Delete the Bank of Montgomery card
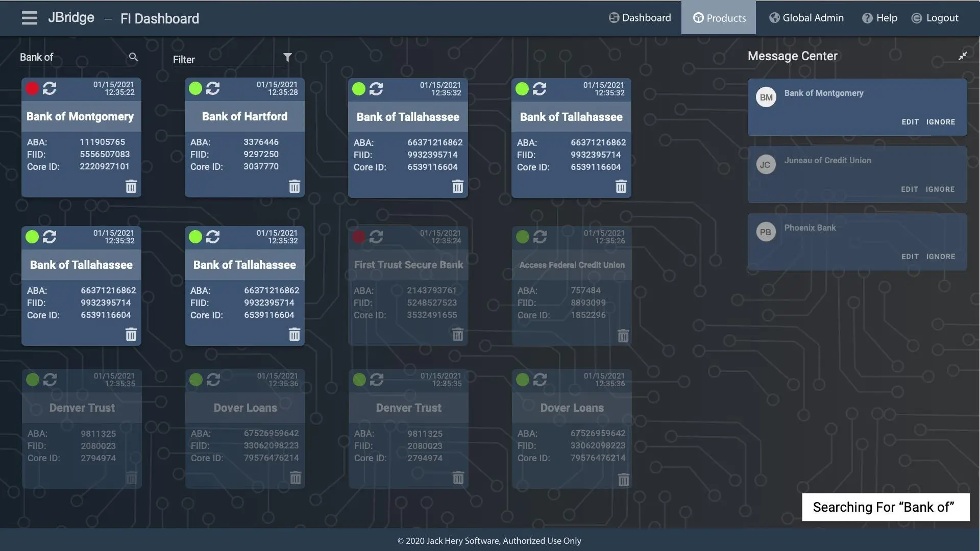 [x=131, y=186]
